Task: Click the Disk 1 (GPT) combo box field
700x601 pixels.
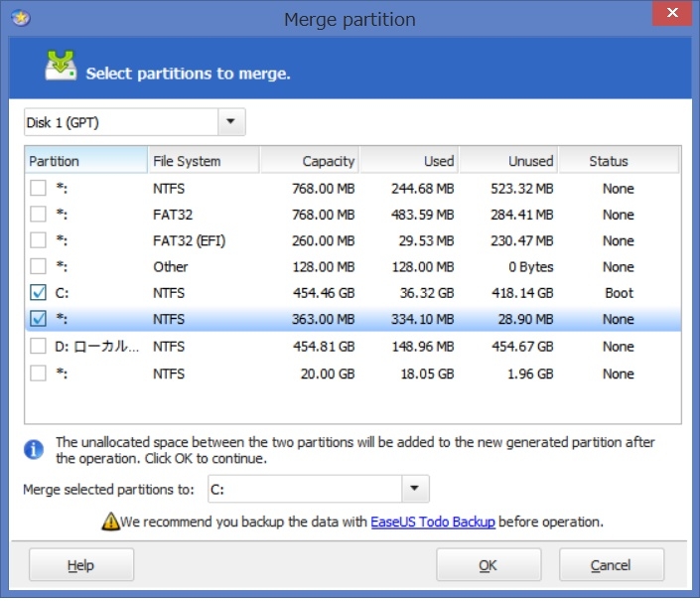Action: tap(134, 121)
